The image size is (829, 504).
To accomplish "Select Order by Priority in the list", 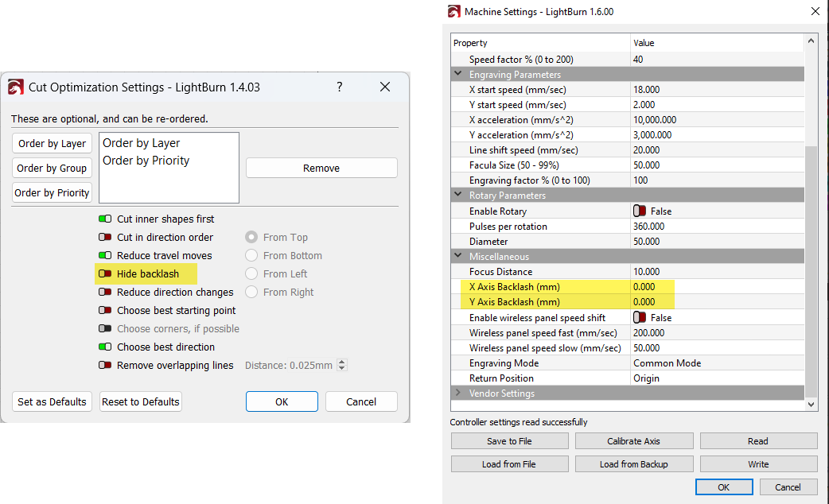I will point(146,161).
